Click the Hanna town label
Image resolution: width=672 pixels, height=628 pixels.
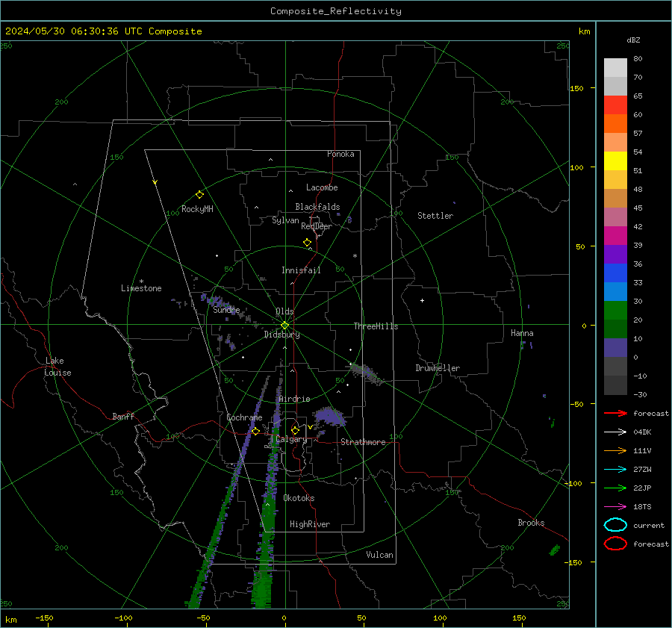point(522,333)
